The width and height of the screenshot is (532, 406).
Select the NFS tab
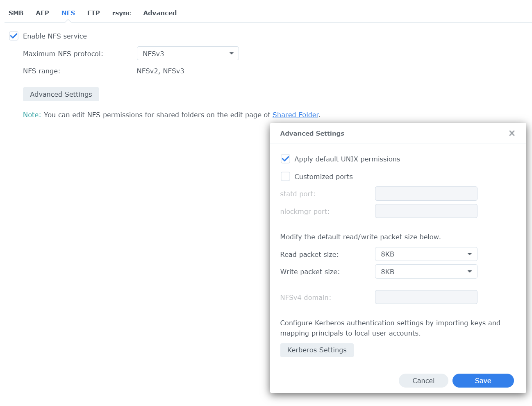pyautogui.click(x=68, y=13)
